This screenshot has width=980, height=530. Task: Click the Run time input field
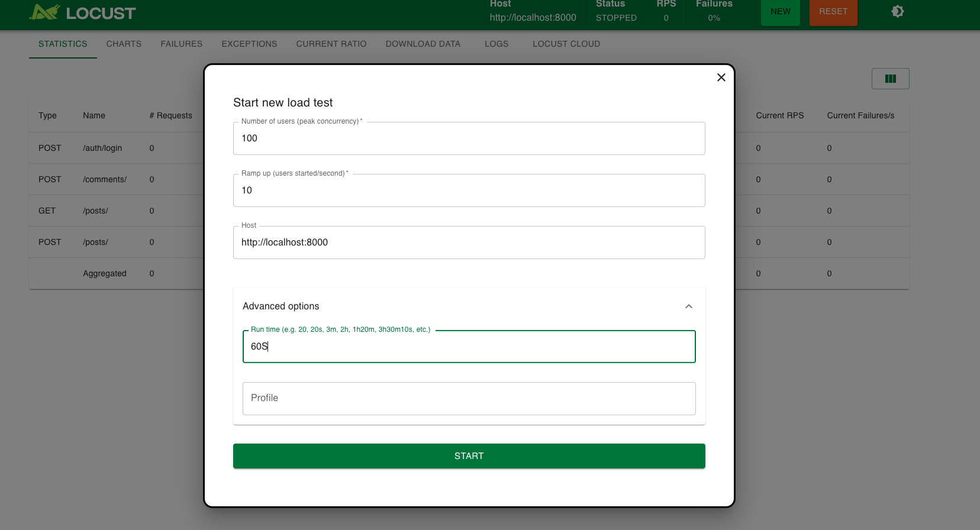pos(469,347)
